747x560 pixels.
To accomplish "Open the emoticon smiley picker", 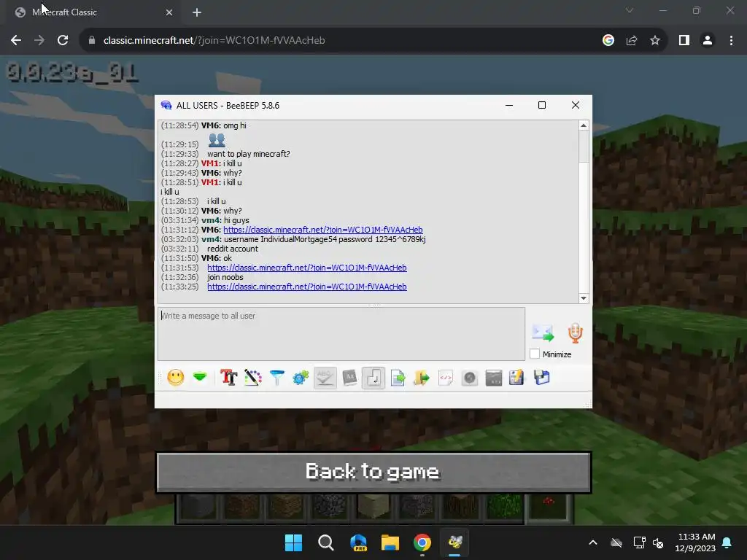I will point(176,378).
